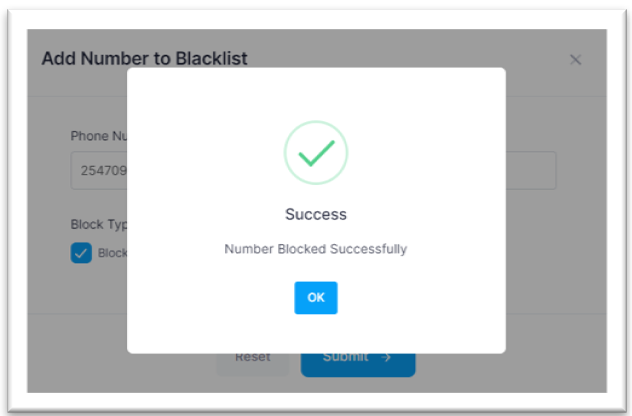Click the Number Blocked Successfully message

[x=316, y=249]
